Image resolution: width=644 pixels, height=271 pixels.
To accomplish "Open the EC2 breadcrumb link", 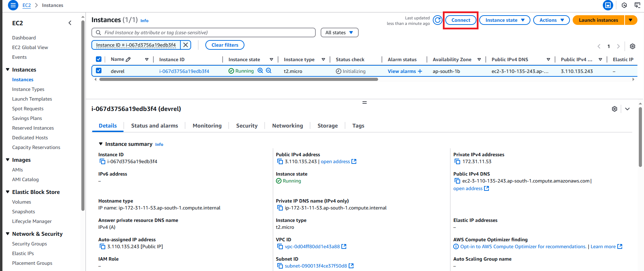I will click(27, 5).
